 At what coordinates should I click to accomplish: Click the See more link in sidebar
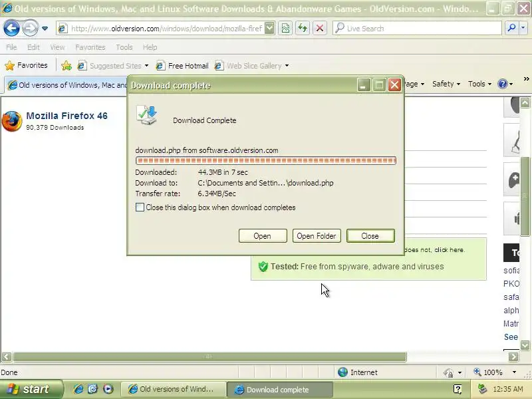pyautogui.click(x=511, y=337)
